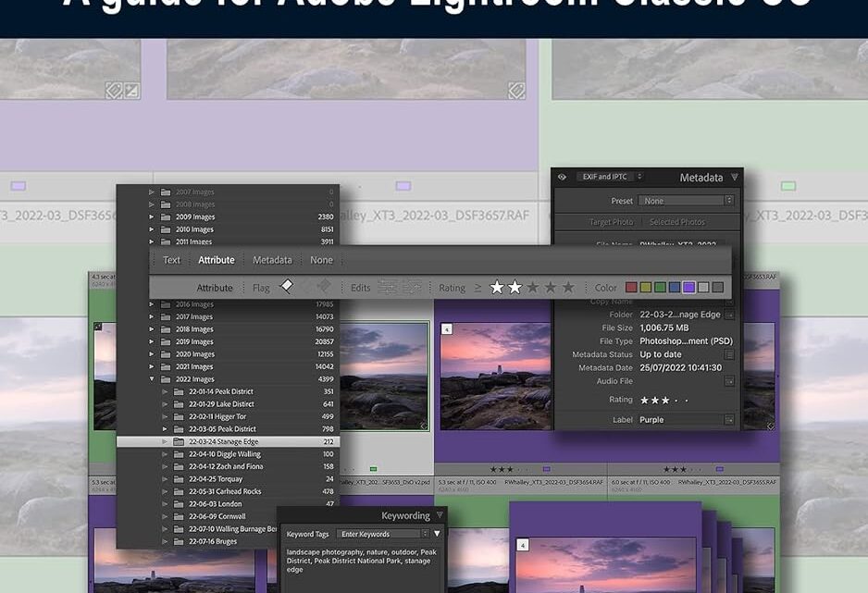Expand the 2021 Images folder
The image size is (868, 593).
pyautogui.click(x=152, y=366)
